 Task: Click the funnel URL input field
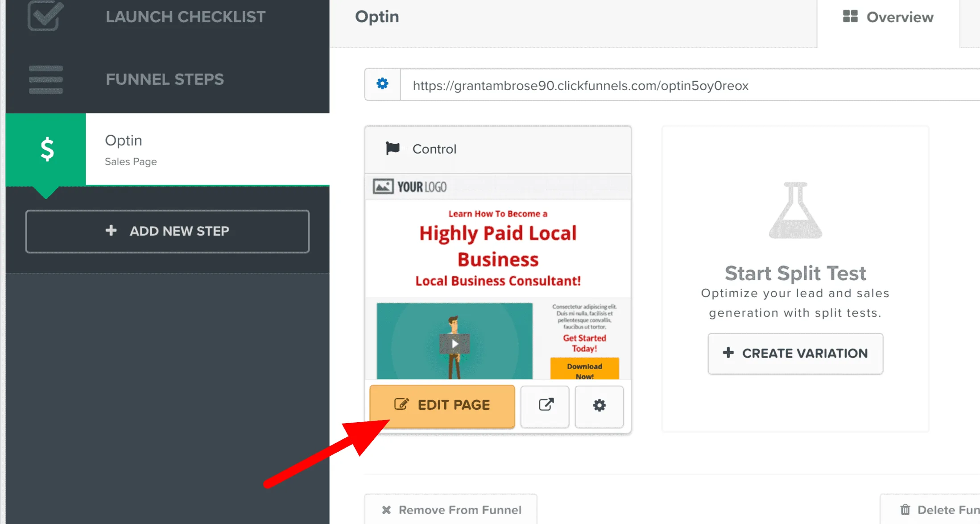point(690,84)
